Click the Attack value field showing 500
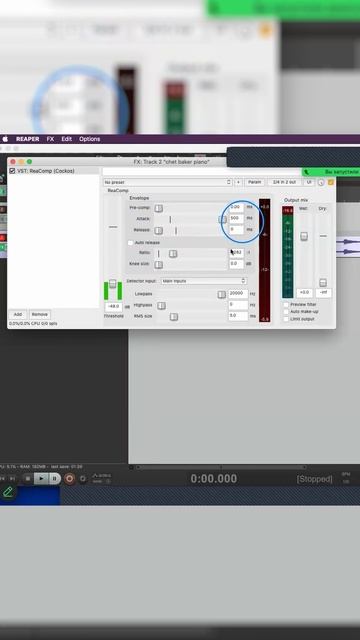Viewport: 360px width, 640px height. pos(236,218)
